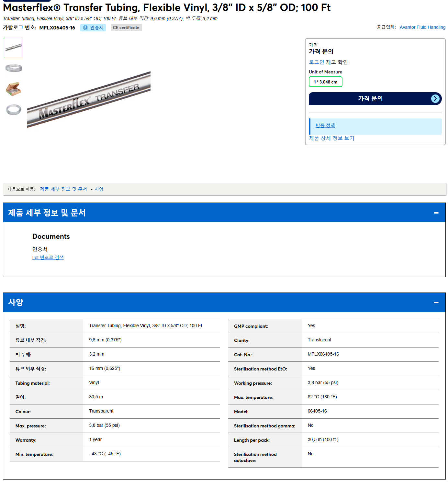The image size is (448, 486).
Task: View the coiled tubing thumbnail image
Action: 14,68
